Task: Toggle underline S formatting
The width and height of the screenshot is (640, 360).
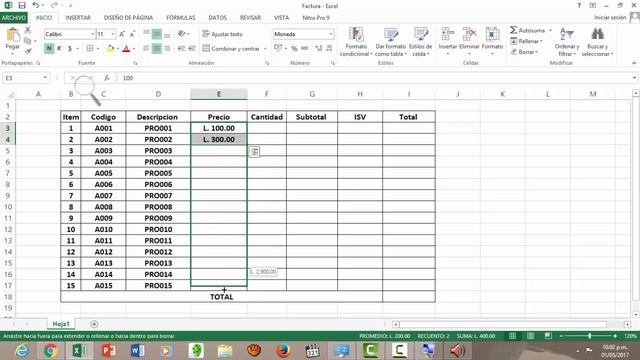Action: coord(70,49)
